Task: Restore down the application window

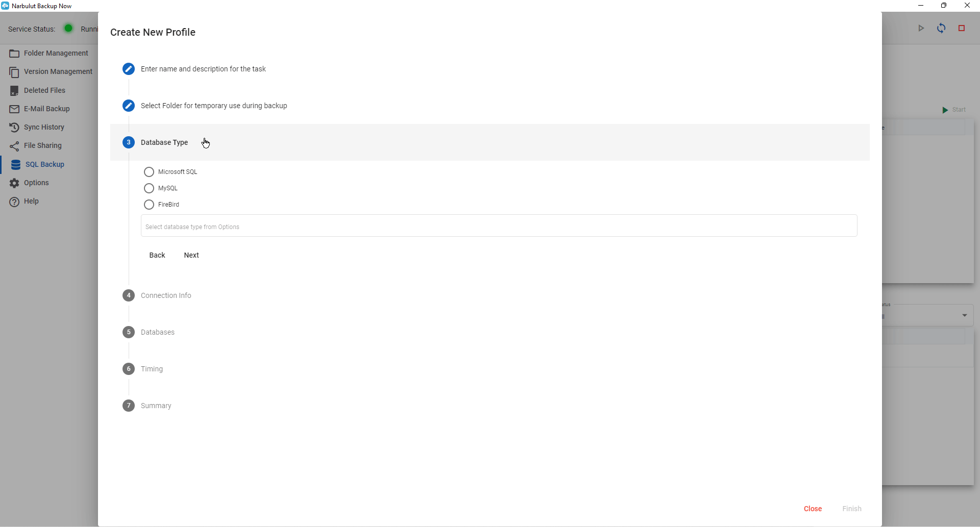Action: coord(944,6)
